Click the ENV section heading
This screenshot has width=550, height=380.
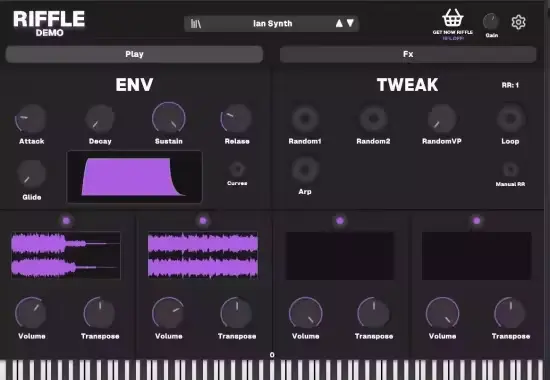point(134,85)
